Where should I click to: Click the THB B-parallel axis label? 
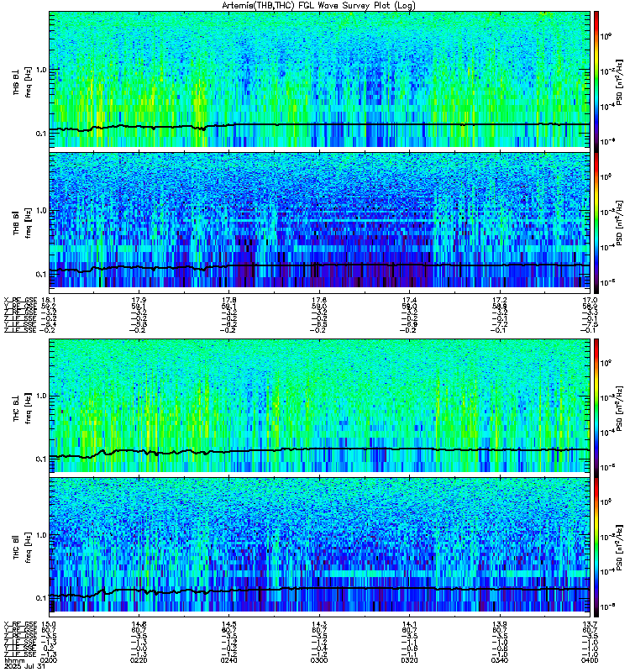coord(16,223)
